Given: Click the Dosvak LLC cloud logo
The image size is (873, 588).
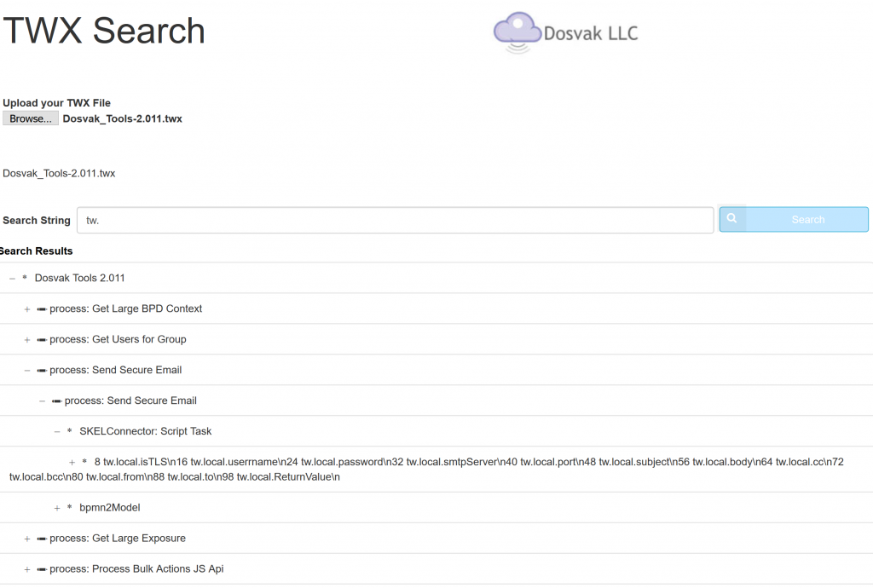Looking at the screenshot, I should click(566, 32).
